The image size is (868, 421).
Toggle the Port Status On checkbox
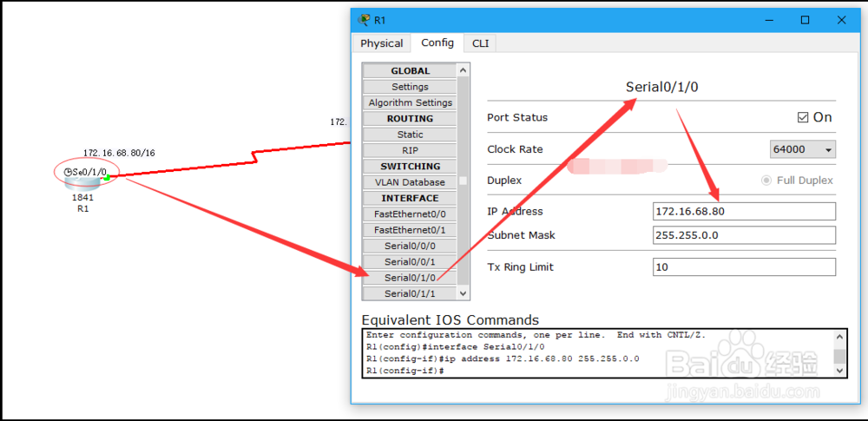(x=803, y=117)
